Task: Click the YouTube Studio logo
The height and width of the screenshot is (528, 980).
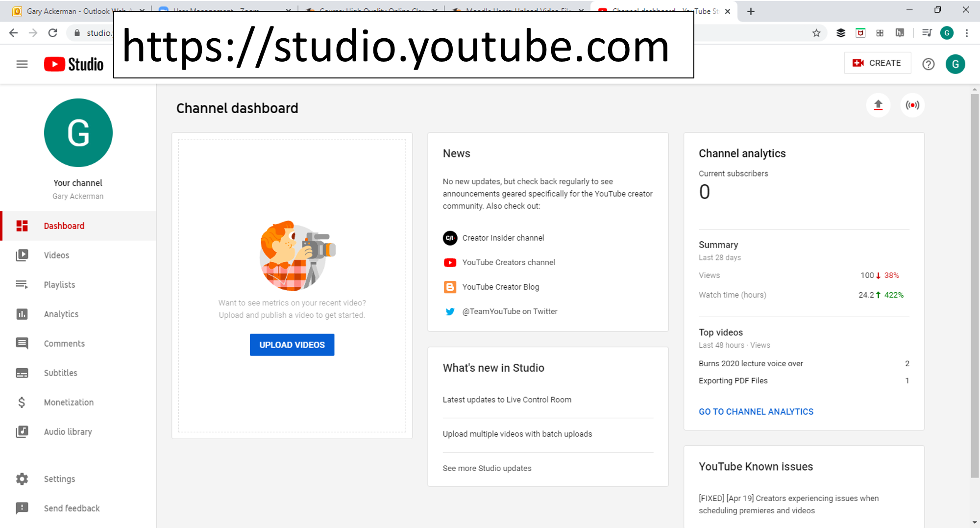Action: (73, 64)
